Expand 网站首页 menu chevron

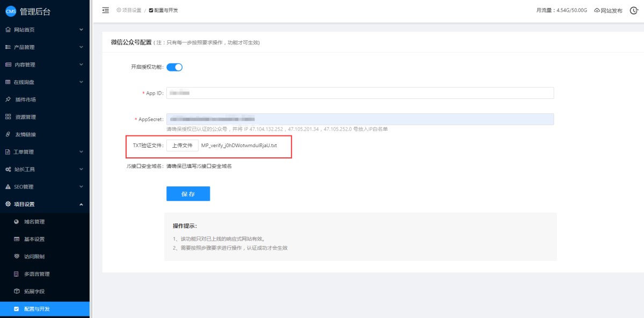81,30
